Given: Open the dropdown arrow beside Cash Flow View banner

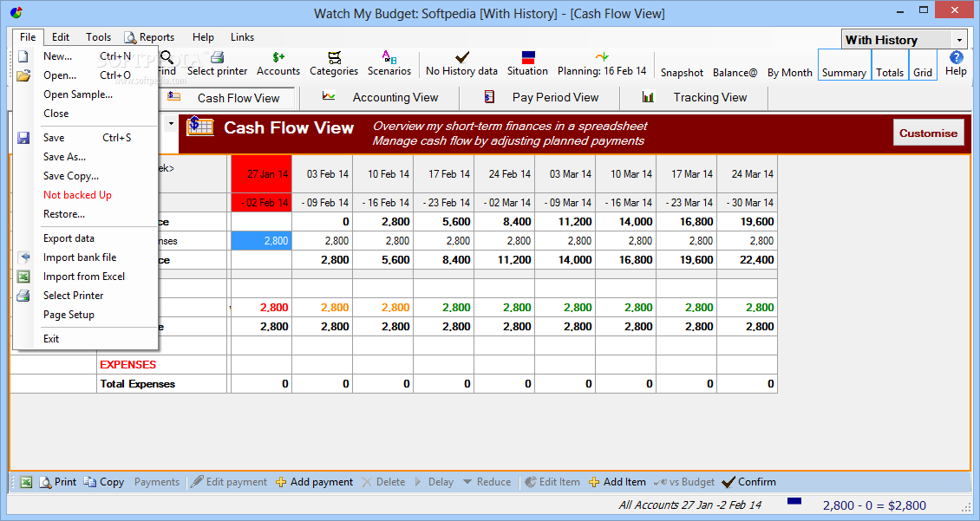Looking at the screenshot, I should 171,124.
